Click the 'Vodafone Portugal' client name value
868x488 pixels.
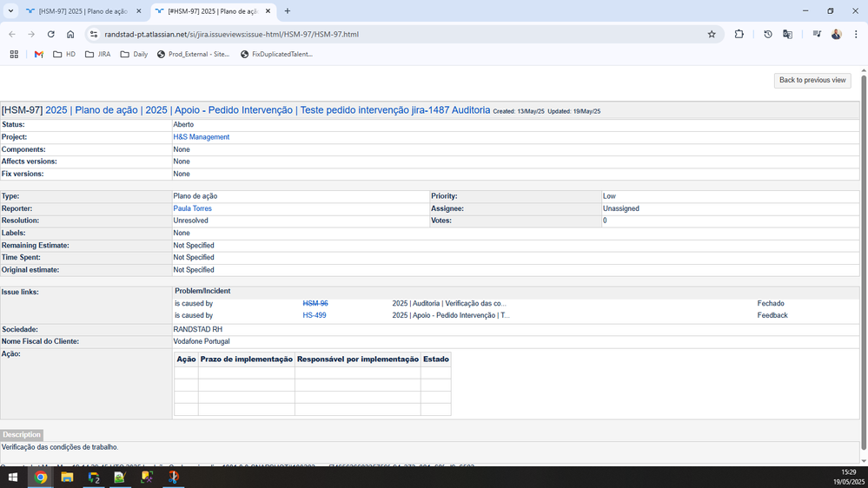coord(201,341)
